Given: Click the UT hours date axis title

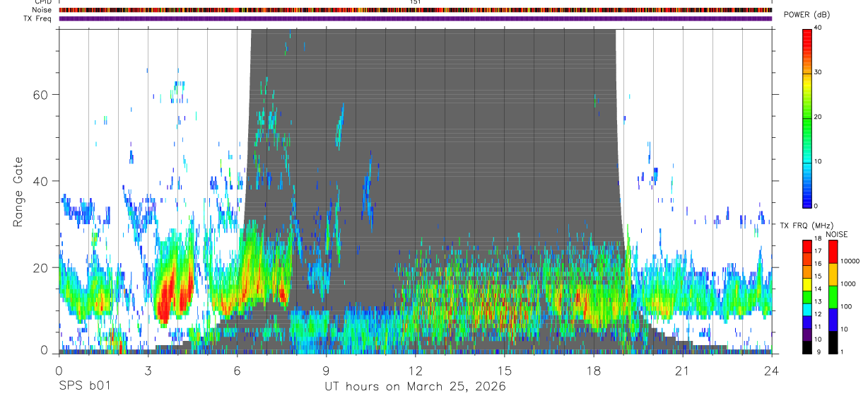Looking at the screenshot, I should click(x=415, y=387).
